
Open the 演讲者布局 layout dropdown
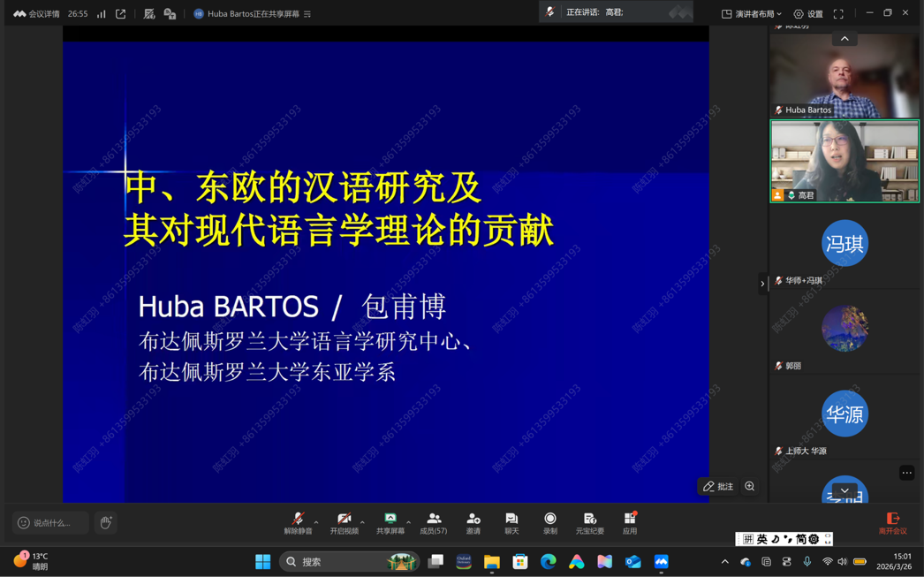click(752, 13)
